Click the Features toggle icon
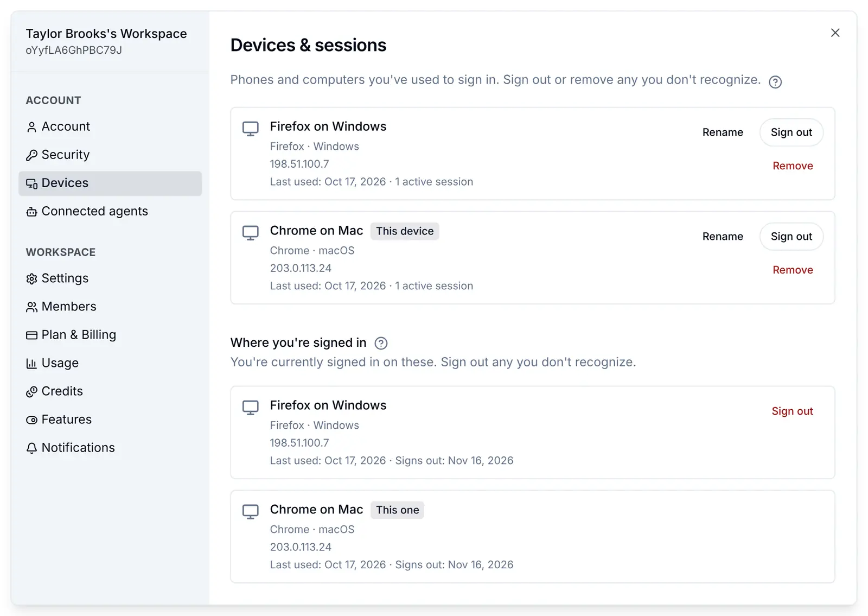Screen dimensions: 868x616 (31, 420)
